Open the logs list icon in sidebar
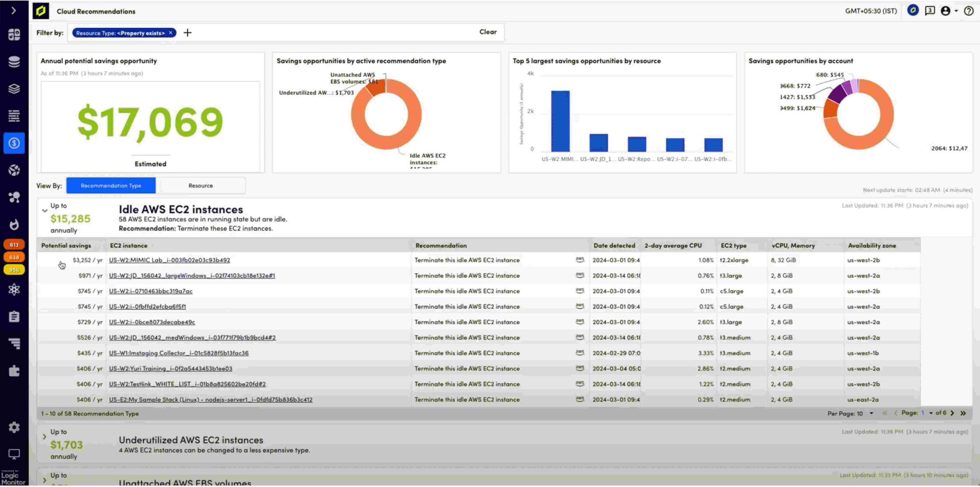980x487 pixels. click(x=14, y=116)
